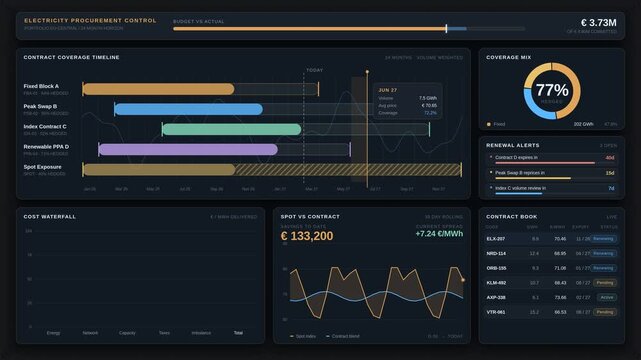Click the Renewing badge for ORB-155

[603, 268]
